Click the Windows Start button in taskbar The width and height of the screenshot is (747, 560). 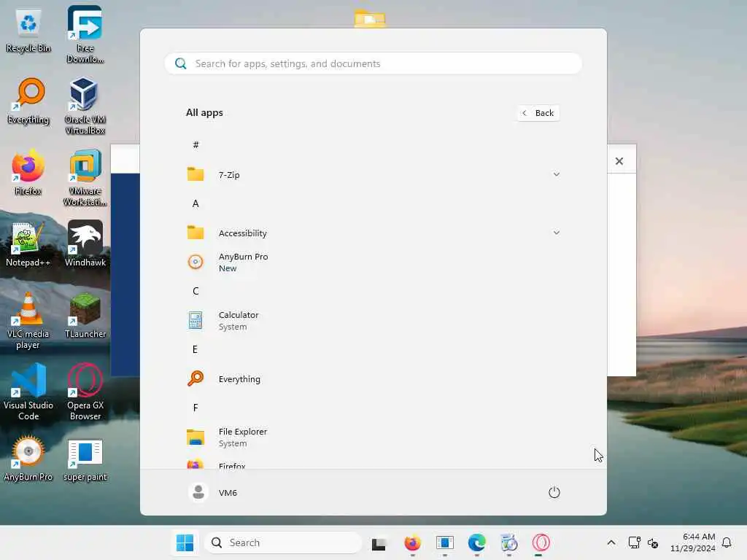click(x=185, y=542)
